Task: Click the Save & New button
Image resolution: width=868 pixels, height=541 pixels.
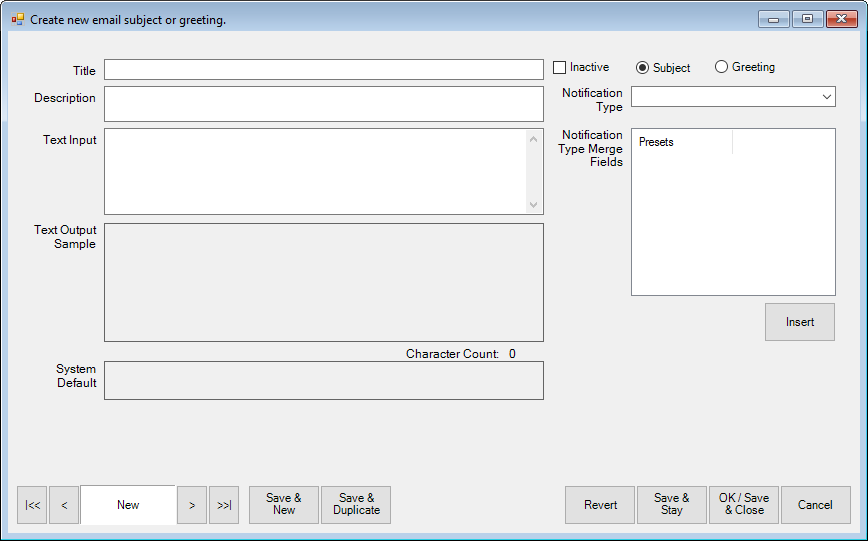Action: pyautogui.click(x=284, y=505)
